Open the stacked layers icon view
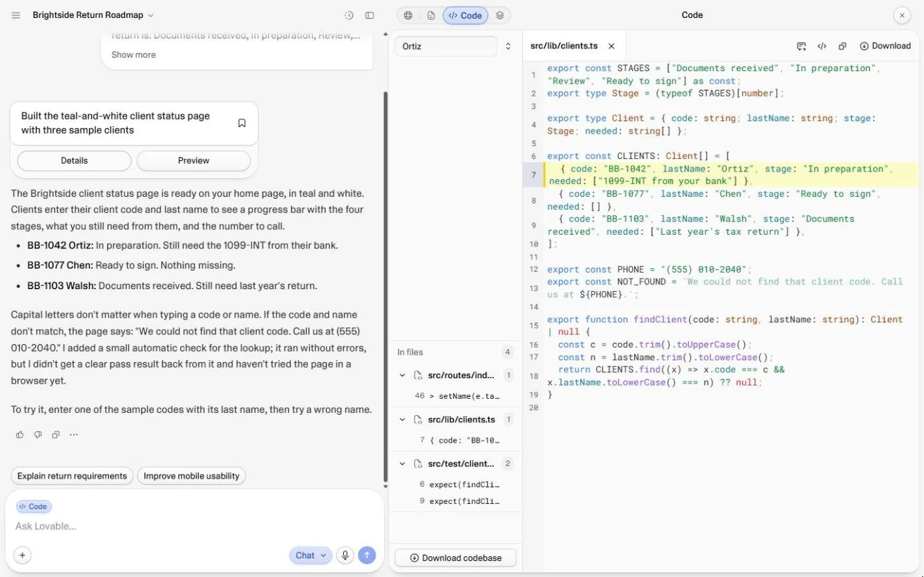The height and width of the screenshot is (577, 924). tap(500, 15)
